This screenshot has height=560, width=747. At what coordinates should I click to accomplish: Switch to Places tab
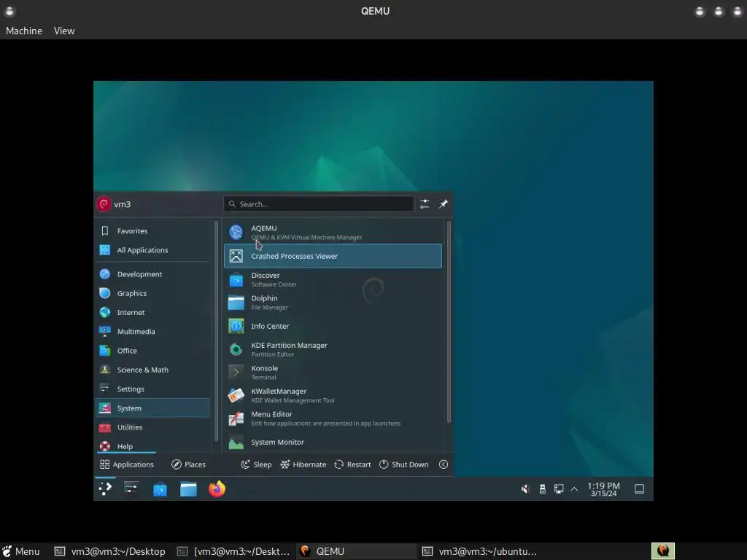pos(189,464)
